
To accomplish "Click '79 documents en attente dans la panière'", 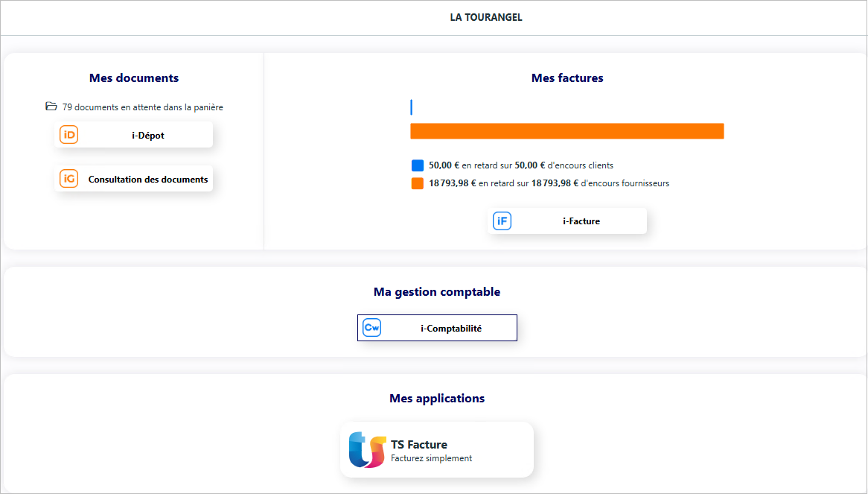I will [143, 107].
